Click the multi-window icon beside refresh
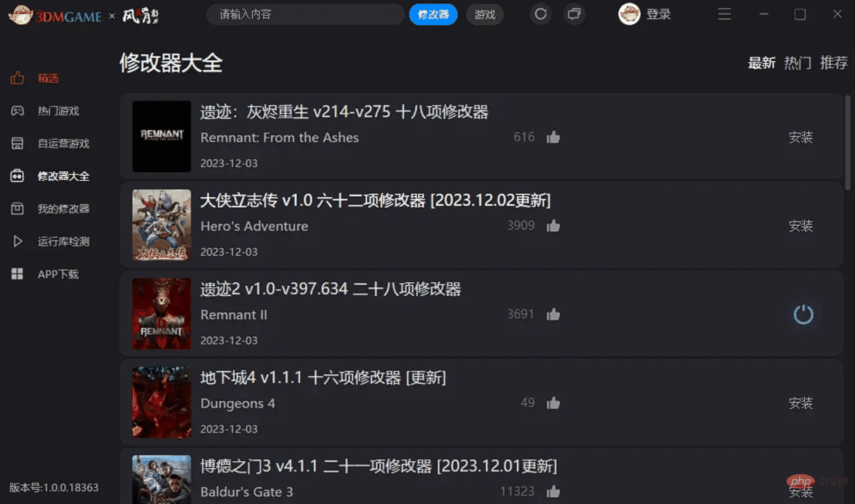Image resolution: width=855 pixels, height=504 pixels. (574, 14)
